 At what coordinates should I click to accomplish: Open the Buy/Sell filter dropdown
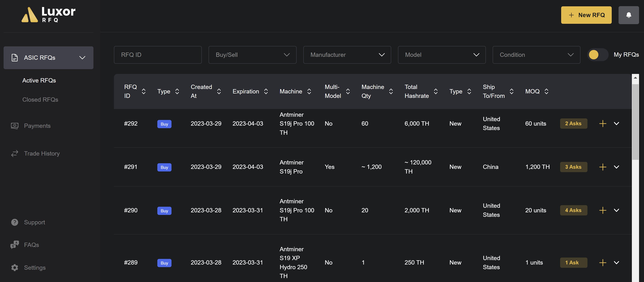[252, 55]
